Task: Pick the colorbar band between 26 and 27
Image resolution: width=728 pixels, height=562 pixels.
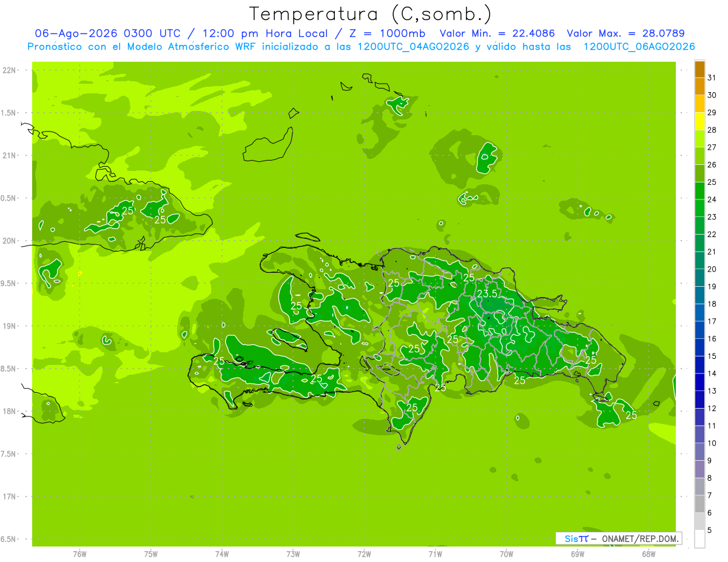Action: pos(699,156)
